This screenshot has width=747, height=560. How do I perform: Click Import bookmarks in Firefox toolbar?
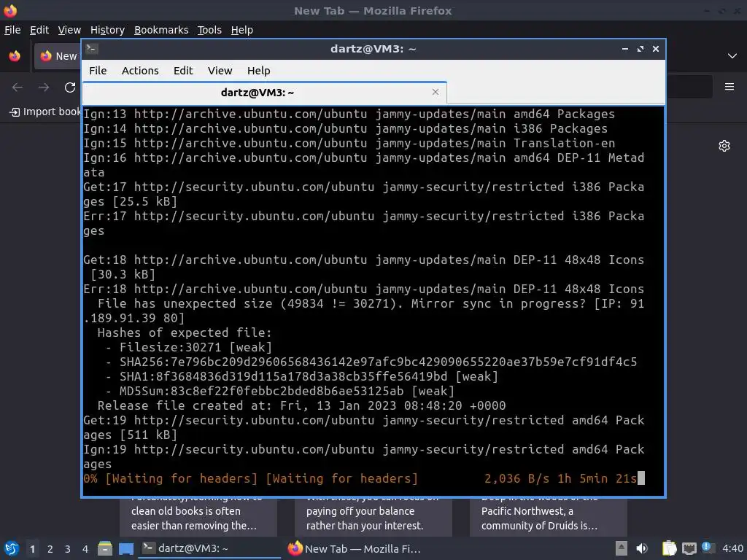coord(45,112)
